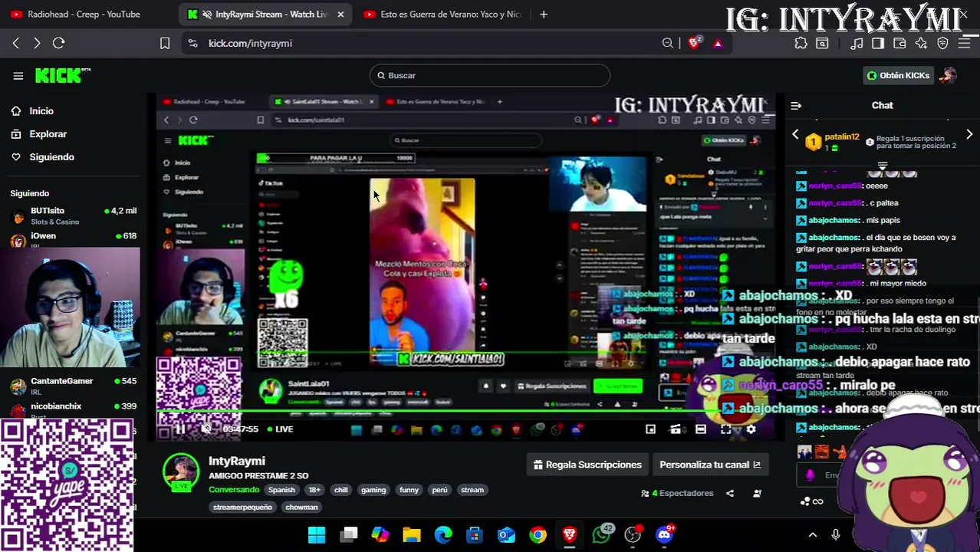Open File Explorer from taskbar
This screenshot has height=552, width=980.
pos(412,534)
